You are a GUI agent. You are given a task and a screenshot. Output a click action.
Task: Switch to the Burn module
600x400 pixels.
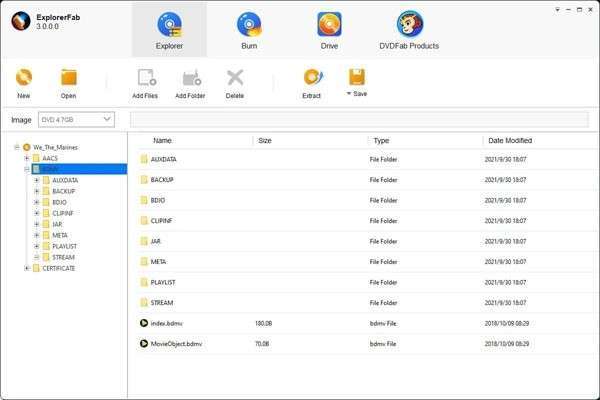tap(249, 30)
